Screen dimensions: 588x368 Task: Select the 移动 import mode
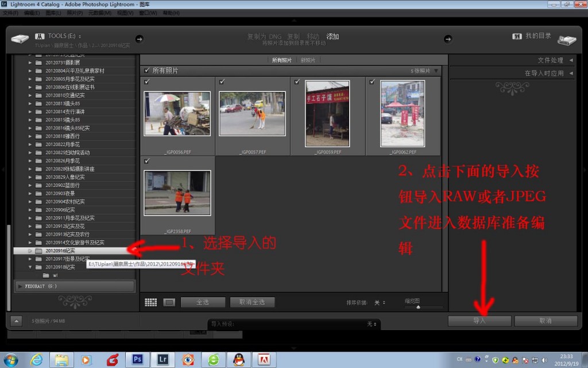coord(313,36)
